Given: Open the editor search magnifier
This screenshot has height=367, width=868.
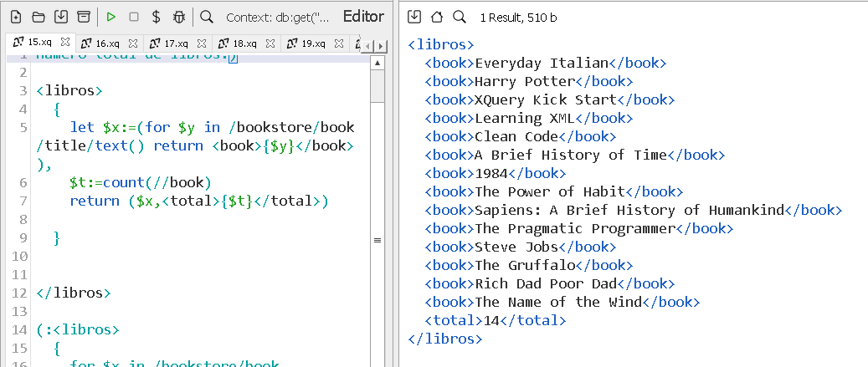Looking at the screenshot, I should point(206,17).
